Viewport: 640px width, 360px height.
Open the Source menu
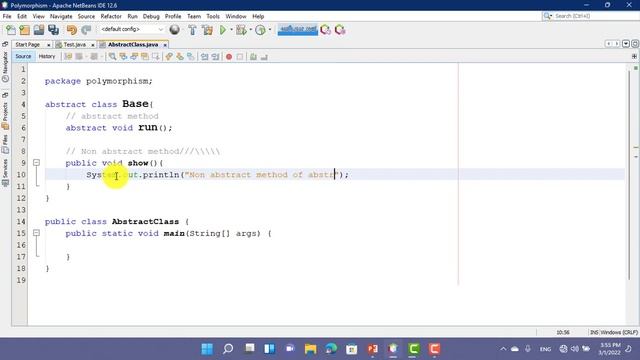click(86, 16)
